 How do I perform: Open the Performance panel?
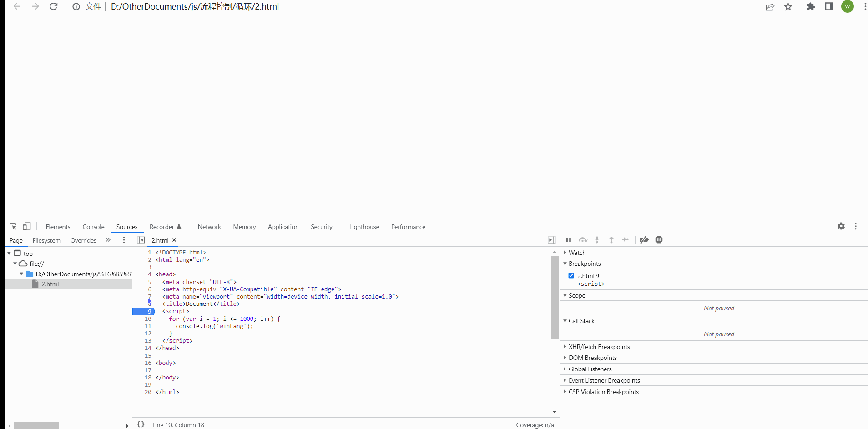408,227
